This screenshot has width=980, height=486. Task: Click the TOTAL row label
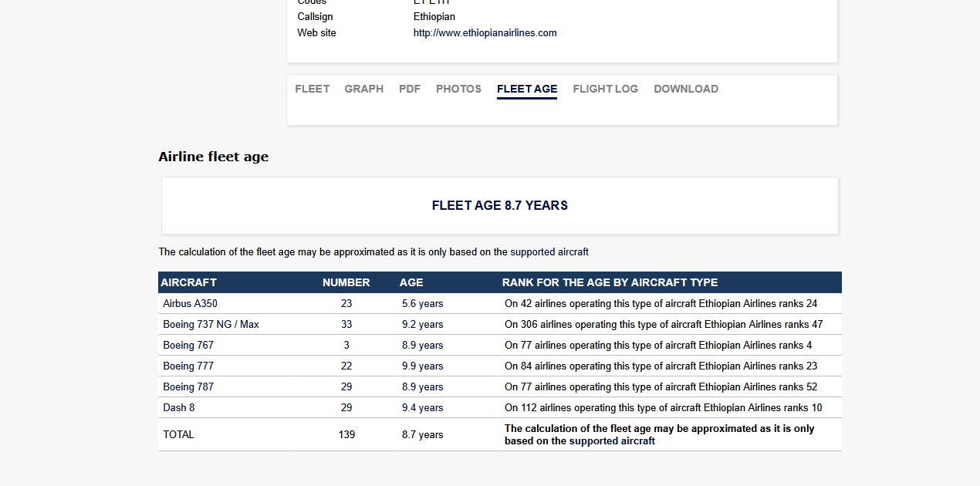pyautogui.click(x=178, y=435)
